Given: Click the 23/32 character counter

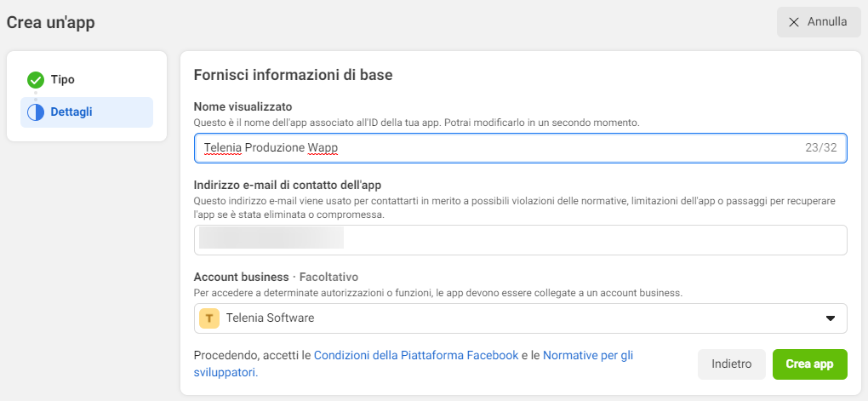Looking at the screenshot, I should pos(821,148).
